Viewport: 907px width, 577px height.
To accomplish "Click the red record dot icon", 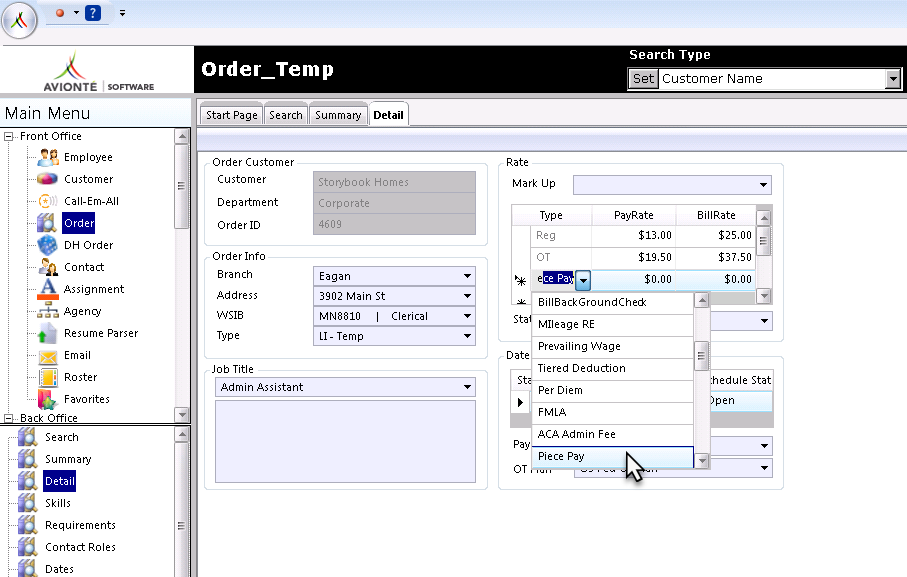I will pyautogui.click(x=60, y=13).
